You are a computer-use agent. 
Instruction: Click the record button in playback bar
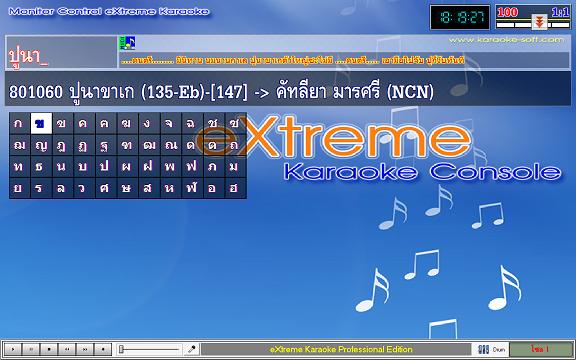103,349
